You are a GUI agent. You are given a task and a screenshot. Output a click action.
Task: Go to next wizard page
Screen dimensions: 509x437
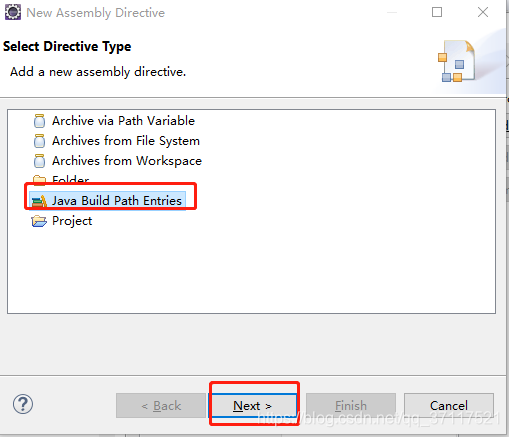click(252, 406)
